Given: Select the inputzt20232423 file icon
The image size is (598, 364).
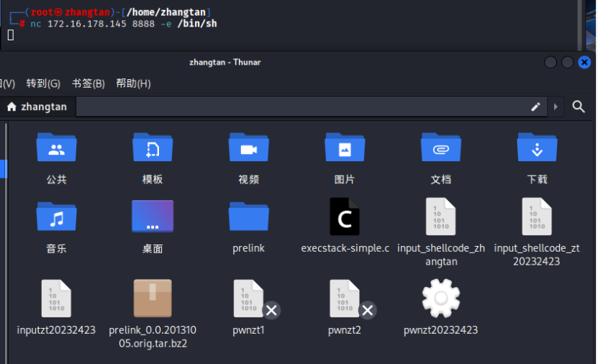Looking at the screenshot, I should [56, 299].
